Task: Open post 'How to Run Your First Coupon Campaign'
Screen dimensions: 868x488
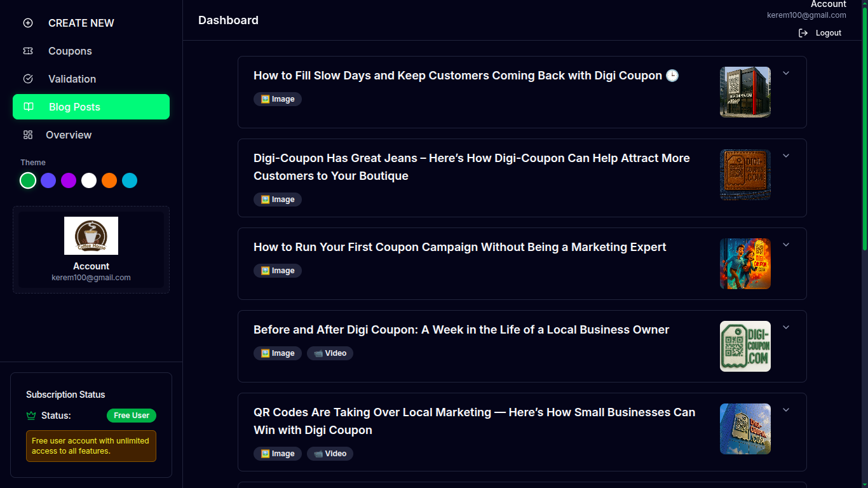Action: pyautogui.click(x=460, y=247)
